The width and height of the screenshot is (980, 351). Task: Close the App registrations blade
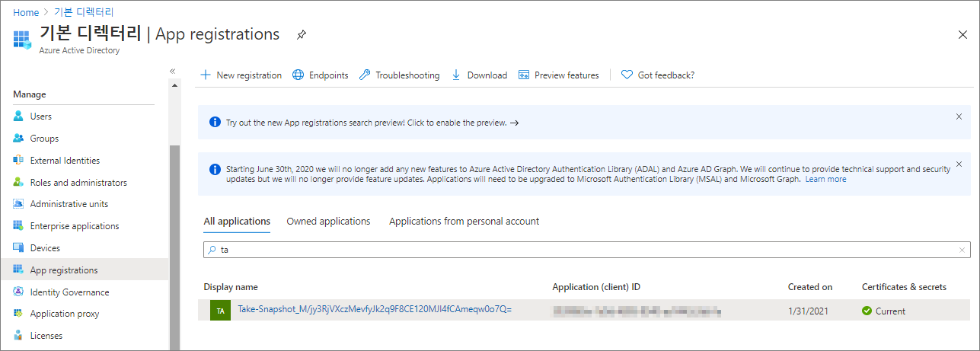(x=962, y=34)
